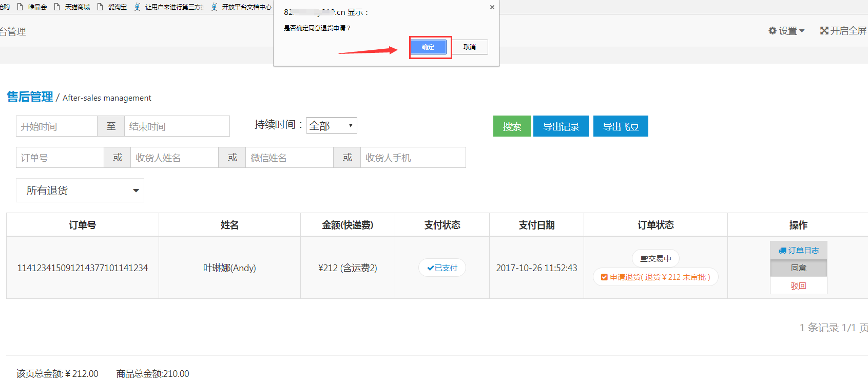Click the 操作 column header
Screen dimensions: 868x380
(798, 225)
